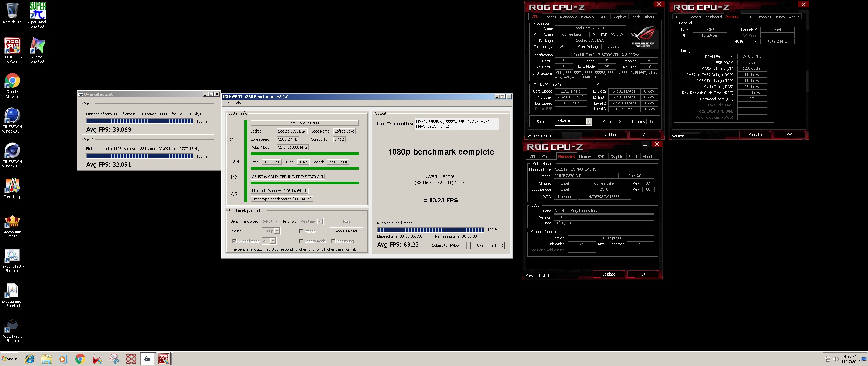
Task: Select the lower CINEBENCH Windows desktop icon
Action: 12,155
